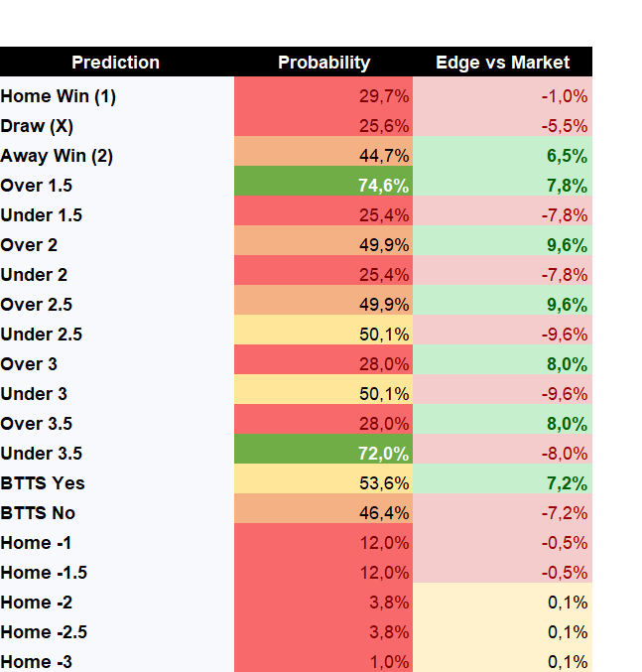Select the Probability column header
This screenshot has width=642, height=672.
(x=323, y=63)
